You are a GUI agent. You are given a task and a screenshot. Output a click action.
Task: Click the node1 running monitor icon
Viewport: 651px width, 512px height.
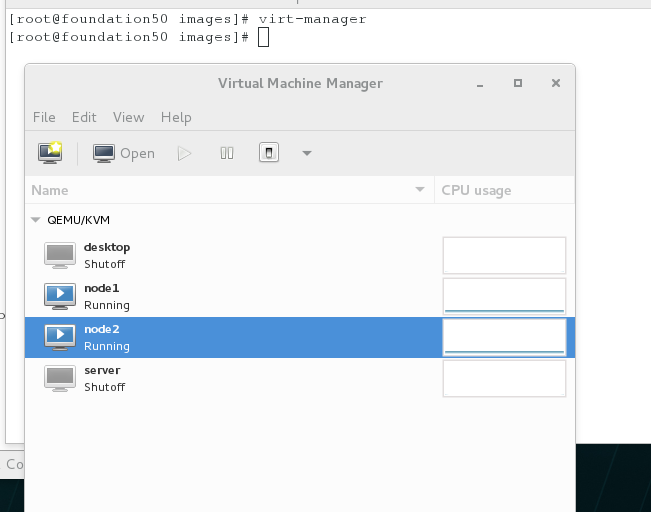click(x=60, y=296)
